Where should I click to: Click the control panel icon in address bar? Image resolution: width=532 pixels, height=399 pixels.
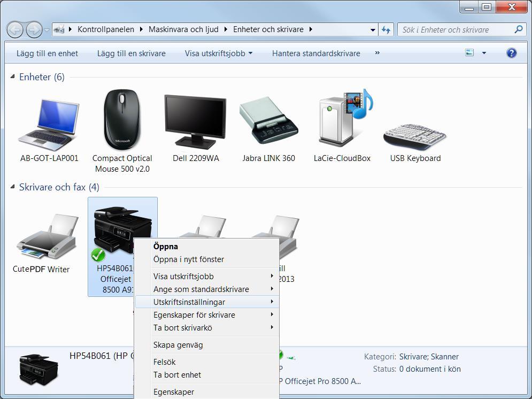pos(59,29)
